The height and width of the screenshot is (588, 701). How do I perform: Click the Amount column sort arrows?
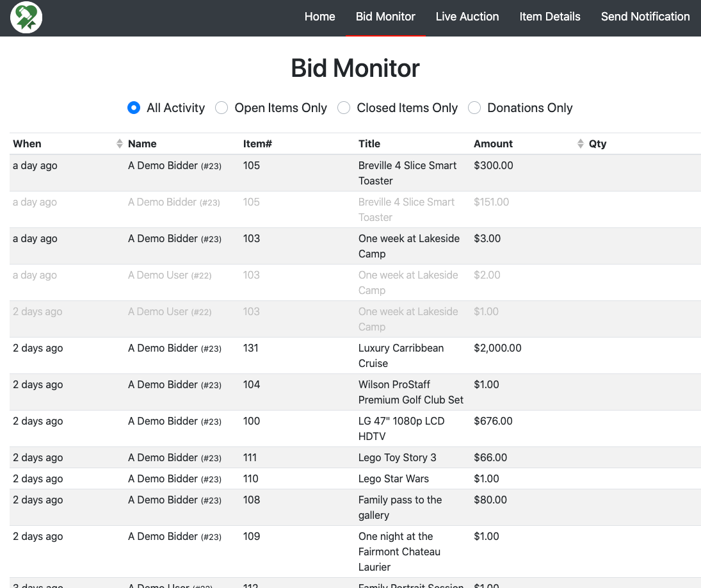pos(580,144)
